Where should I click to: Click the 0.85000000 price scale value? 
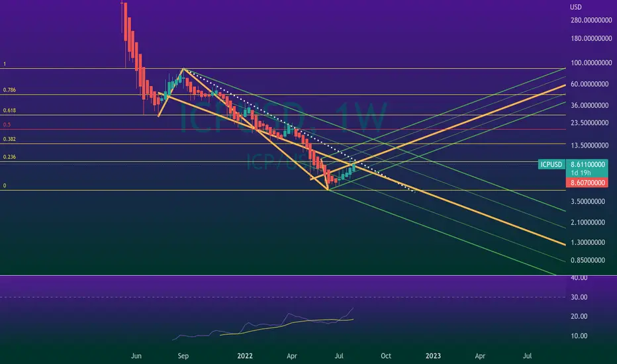(588, 260)
